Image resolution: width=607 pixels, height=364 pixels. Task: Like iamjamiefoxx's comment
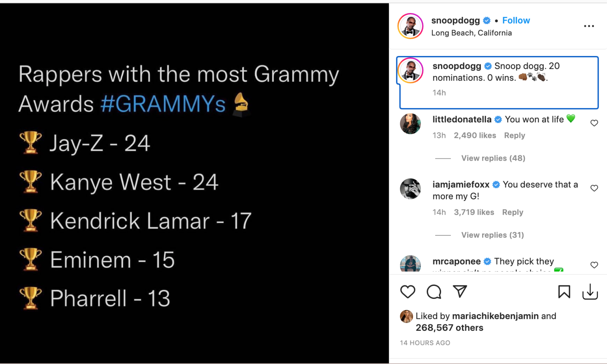594,188
